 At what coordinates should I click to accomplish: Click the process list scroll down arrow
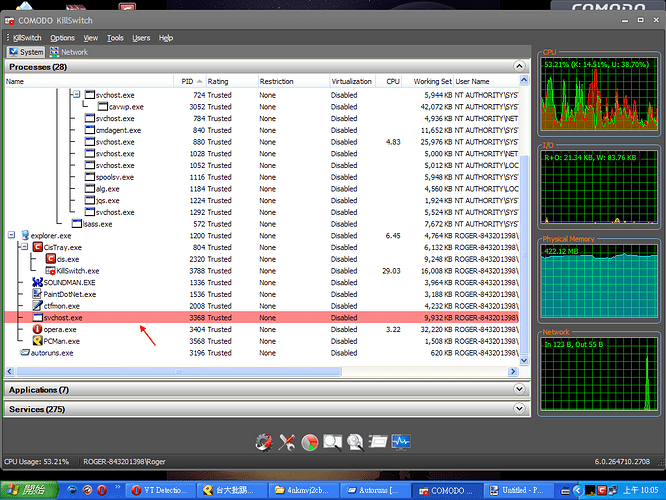pos(524,360)
